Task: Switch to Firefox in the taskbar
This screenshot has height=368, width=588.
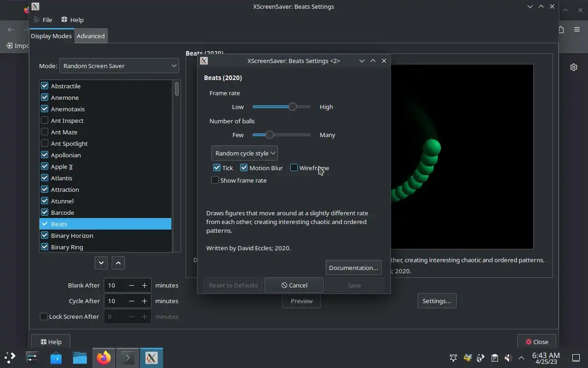Action: tap(104, 357)
